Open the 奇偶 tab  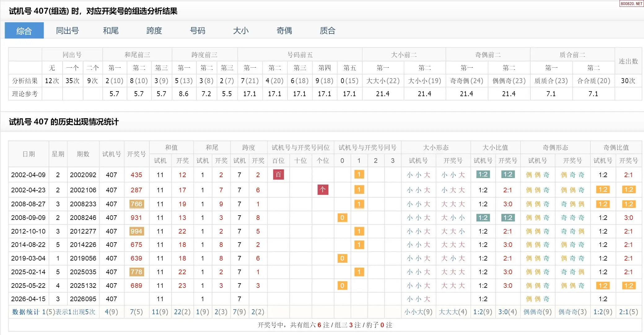(x=284, y=31)
